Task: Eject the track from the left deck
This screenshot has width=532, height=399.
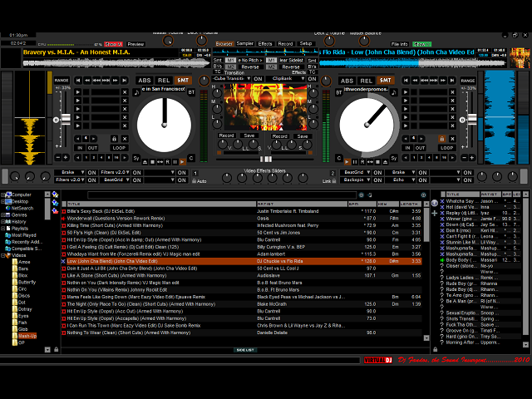Action: click(x=145, y=162)
